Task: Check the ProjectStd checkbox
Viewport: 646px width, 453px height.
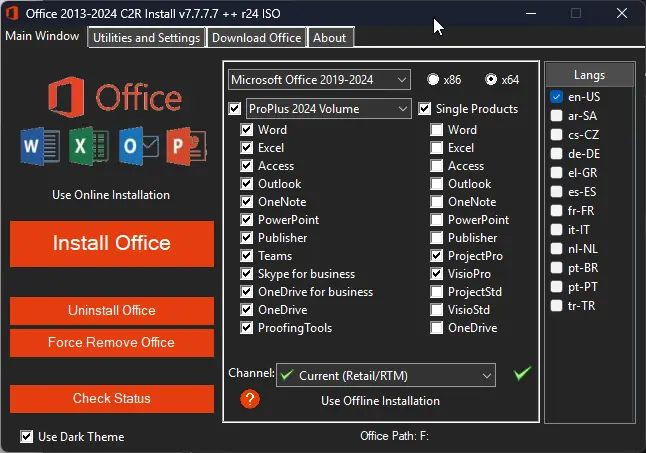Action: pyautogui.click(x=436, y=292)
